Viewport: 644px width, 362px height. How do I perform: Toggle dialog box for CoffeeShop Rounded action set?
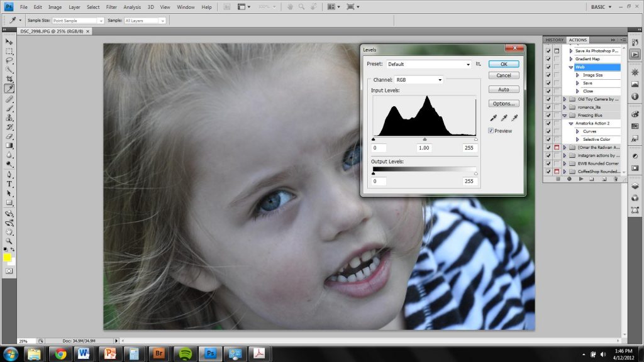pos(557,172)
